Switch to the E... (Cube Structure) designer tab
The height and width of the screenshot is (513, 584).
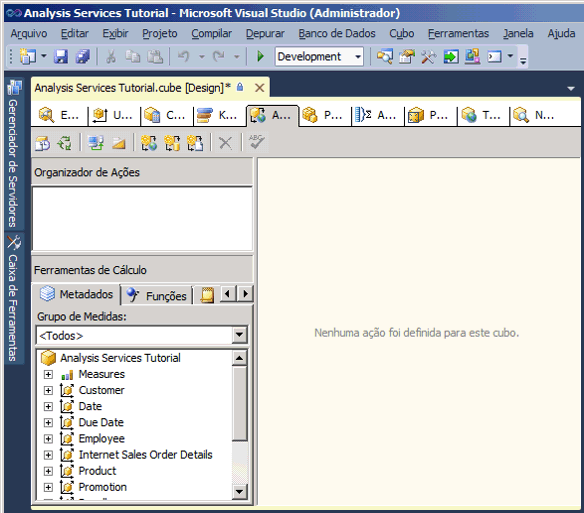59,115
